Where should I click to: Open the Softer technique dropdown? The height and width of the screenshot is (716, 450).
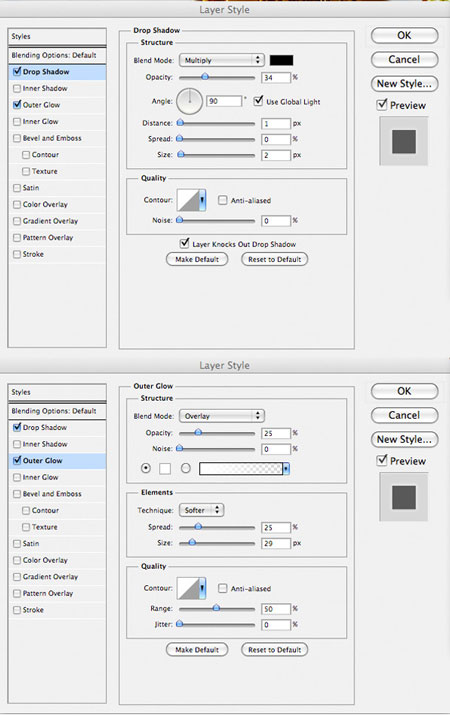coord(201,510)
